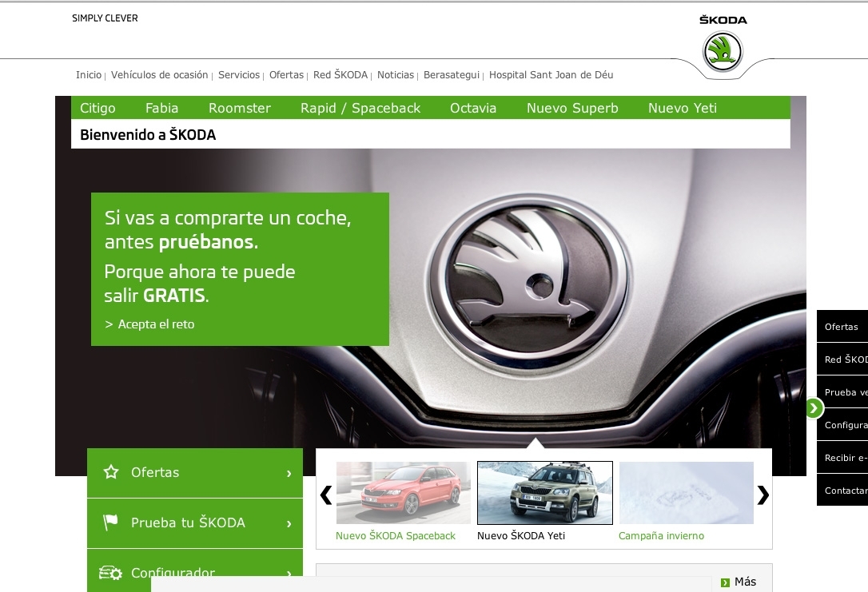Open the Yeti car thumbnail

[545, 492]
